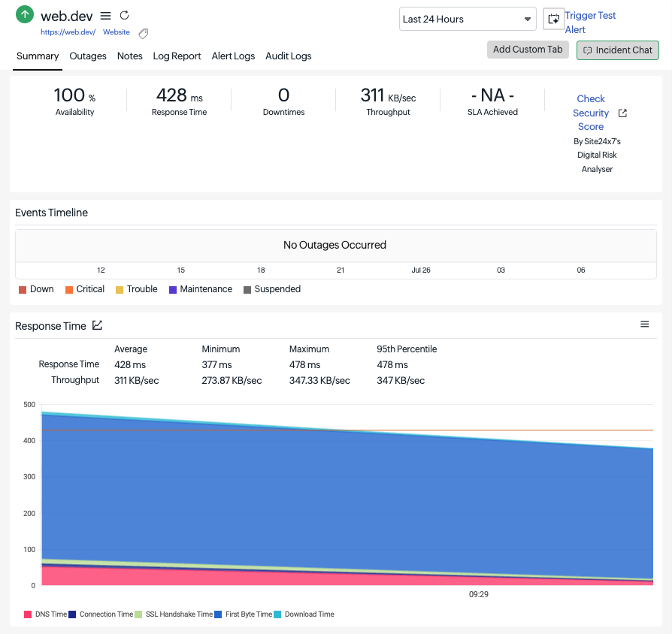Click the No Outages Occurred timeline area
The height and width of the screenshot is (634, 672).
coord(335,245)
